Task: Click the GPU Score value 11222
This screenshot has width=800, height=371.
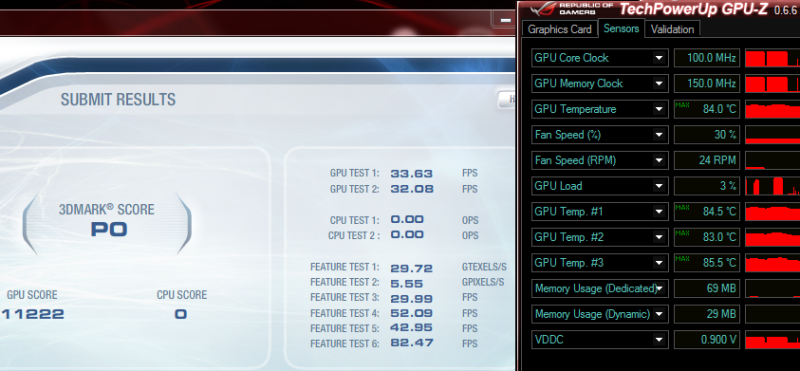Action: coord(32,314)
